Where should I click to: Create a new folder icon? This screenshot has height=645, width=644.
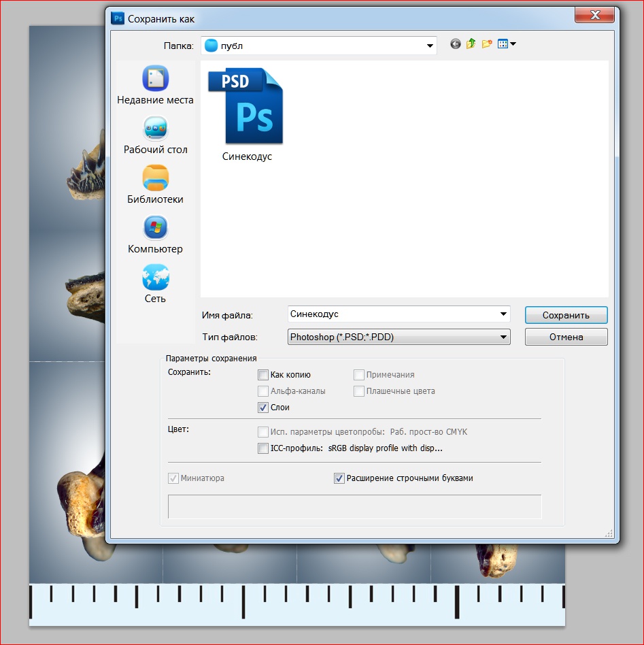click(x=487, y=44)
